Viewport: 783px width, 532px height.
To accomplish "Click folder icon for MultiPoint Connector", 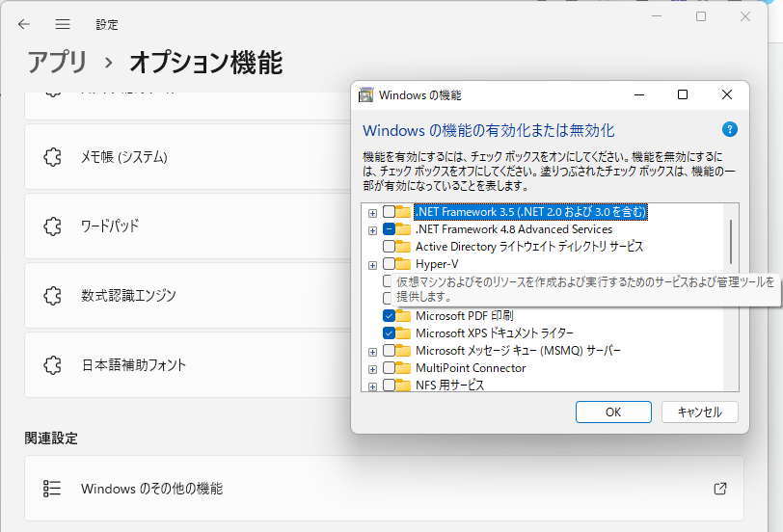I will coord(403,368).
